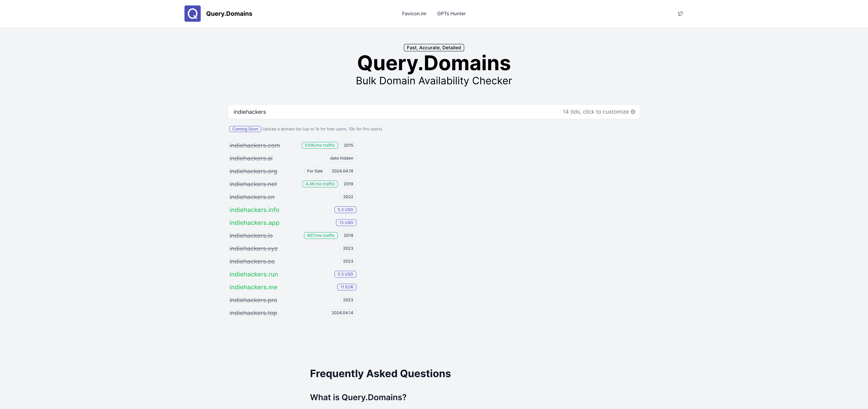Viewport: 868px width, 409px height.
Task: Click the 'date hidden' label for indiehackers.ai
Action: click(x=341, y=158)
